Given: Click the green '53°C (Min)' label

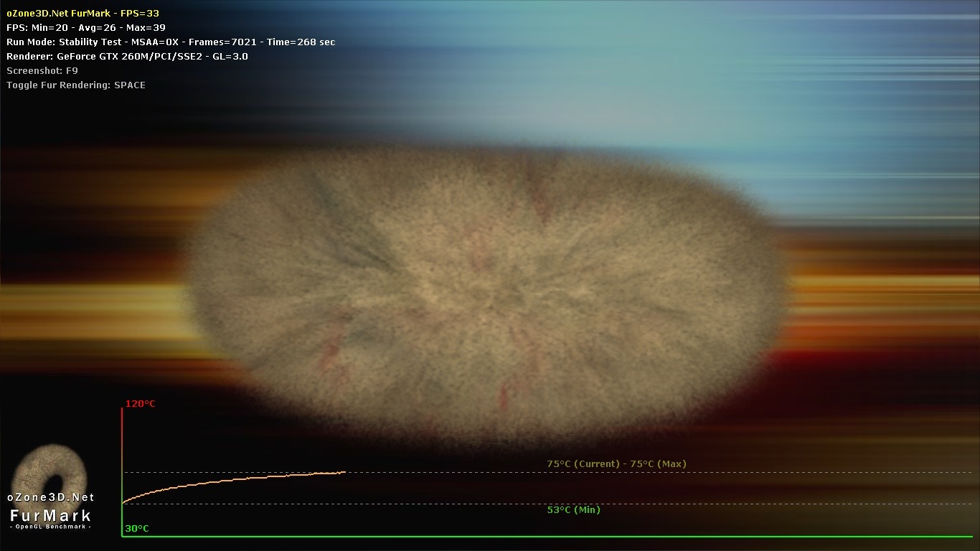Looking at the screenshot, I should 573,510.
